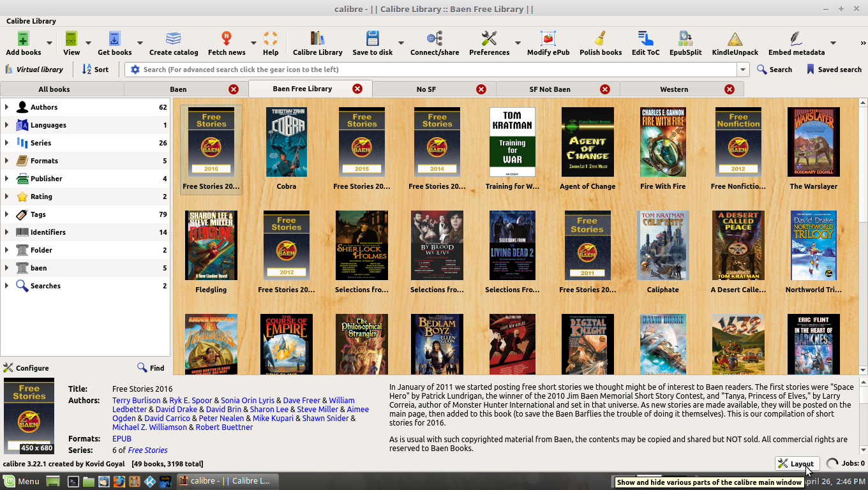Show running jobs via Jobs indicator
868x490 pixels.
click(846, 464)
